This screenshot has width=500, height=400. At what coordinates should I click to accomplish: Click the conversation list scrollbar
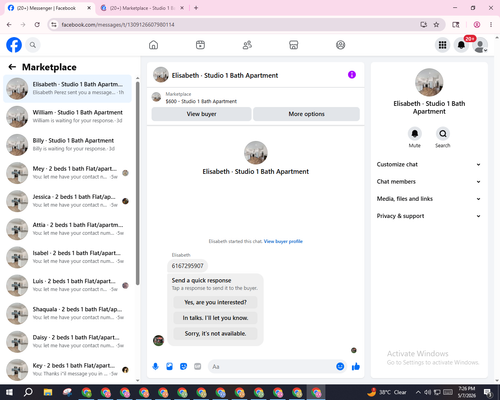click(x=138, y=183)
